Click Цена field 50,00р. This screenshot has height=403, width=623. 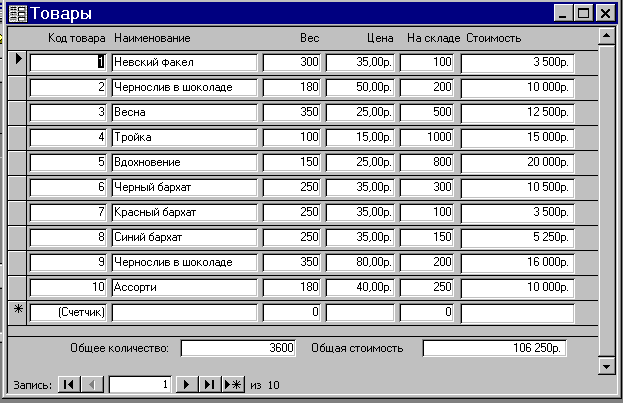tap(360, 88)
